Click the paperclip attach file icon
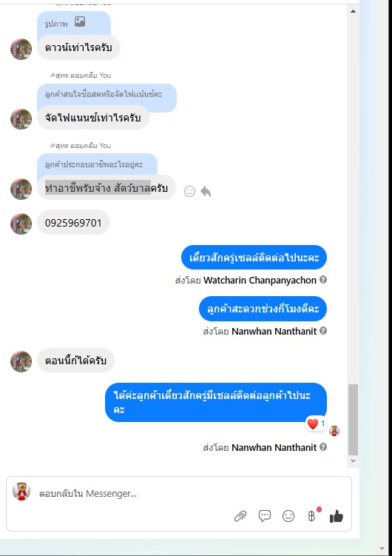The height and width of the screenshot is (556, 392). click(240, 516)
